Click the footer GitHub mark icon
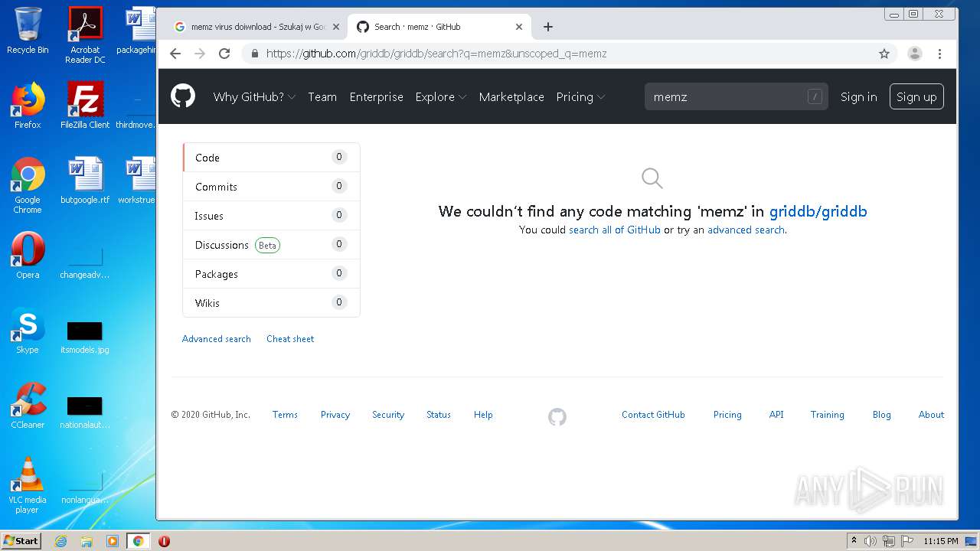980x551 pixels. [557, 417]
